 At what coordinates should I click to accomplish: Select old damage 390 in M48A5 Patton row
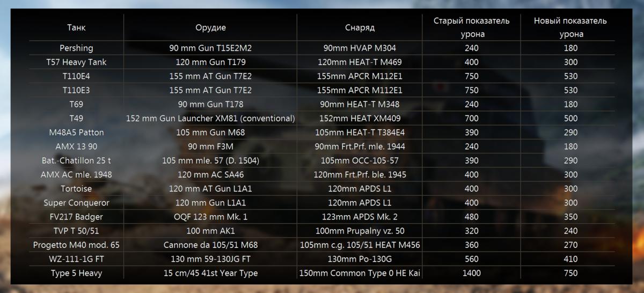coord(472,132)
